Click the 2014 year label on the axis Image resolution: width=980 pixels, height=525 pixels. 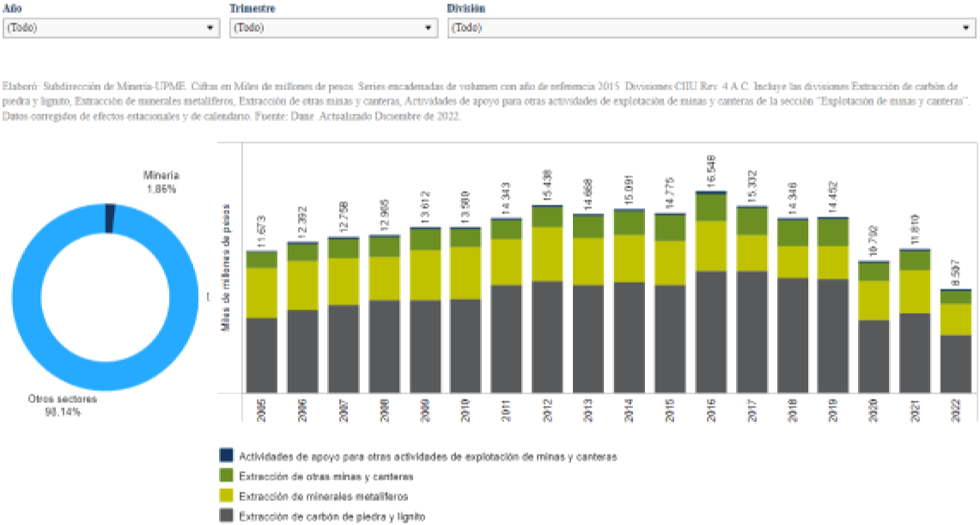[630, 408]
